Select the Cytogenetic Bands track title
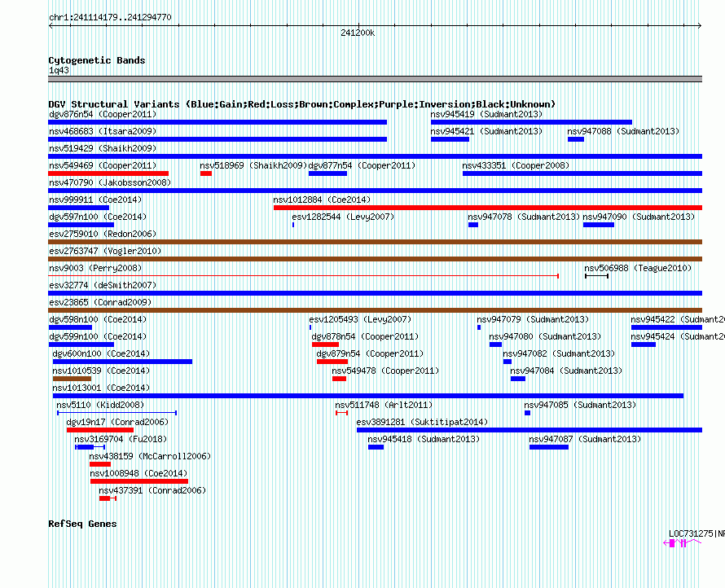725x588 pixels. (97, 60)
